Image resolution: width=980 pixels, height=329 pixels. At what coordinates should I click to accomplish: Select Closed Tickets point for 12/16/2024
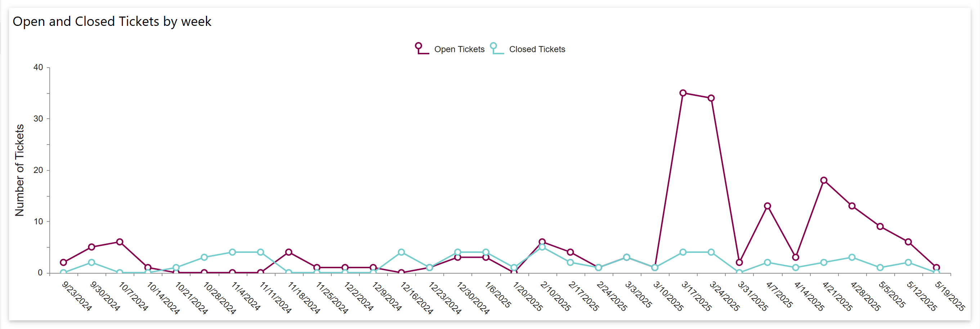point(401,252)
